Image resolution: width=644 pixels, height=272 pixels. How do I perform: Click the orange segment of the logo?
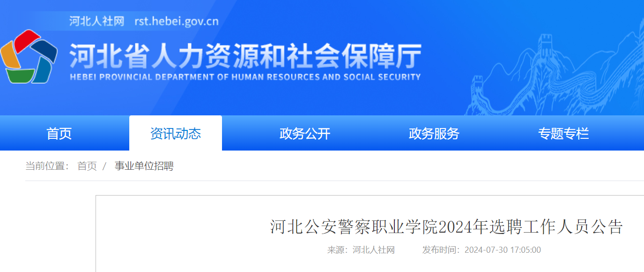[x=9, y=55]
